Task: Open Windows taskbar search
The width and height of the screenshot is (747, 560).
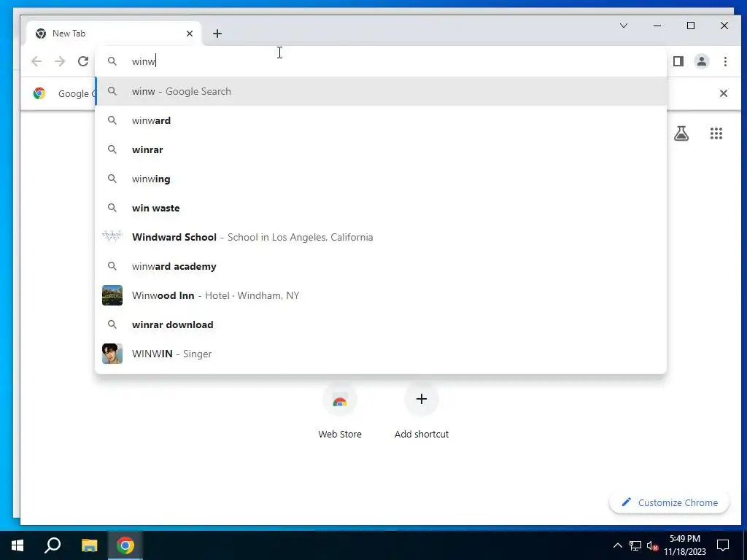Action: 53,545
